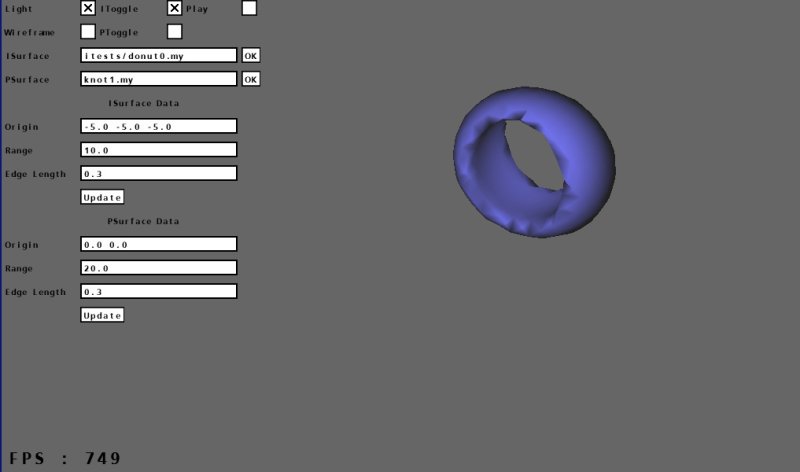Click Update under ISurface Data
The width and height of the screenshot is (800, 472).
pos(102,197)
